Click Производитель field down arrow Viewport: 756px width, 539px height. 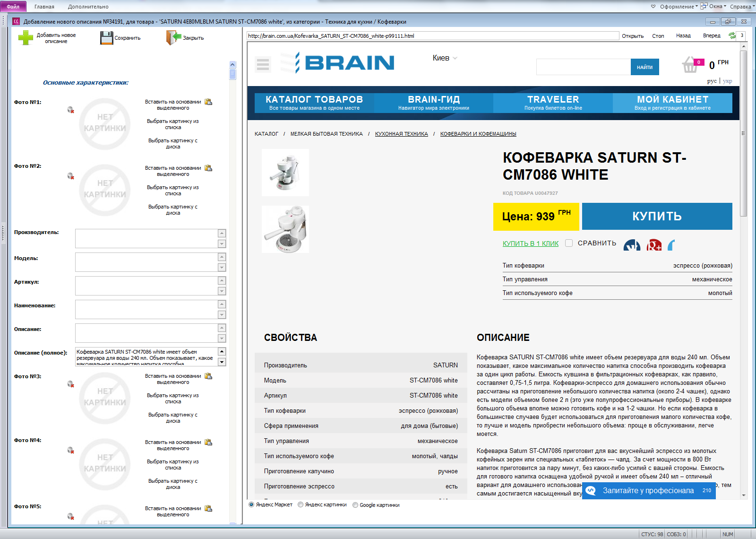222,243
